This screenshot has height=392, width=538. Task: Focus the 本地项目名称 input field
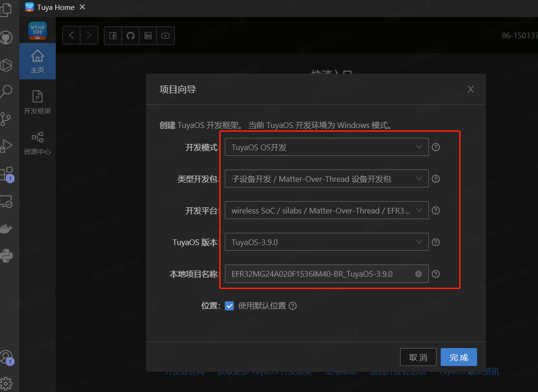[327, 273]
